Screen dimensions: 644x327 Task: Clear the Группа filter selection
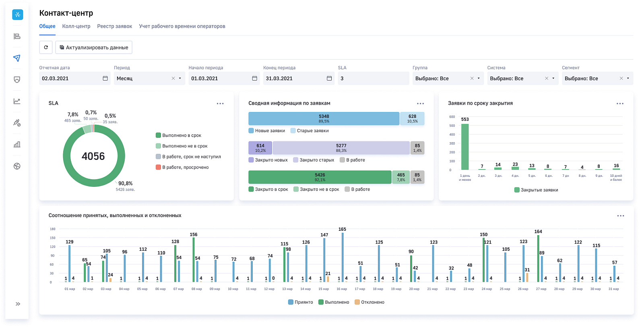point(472,79)
